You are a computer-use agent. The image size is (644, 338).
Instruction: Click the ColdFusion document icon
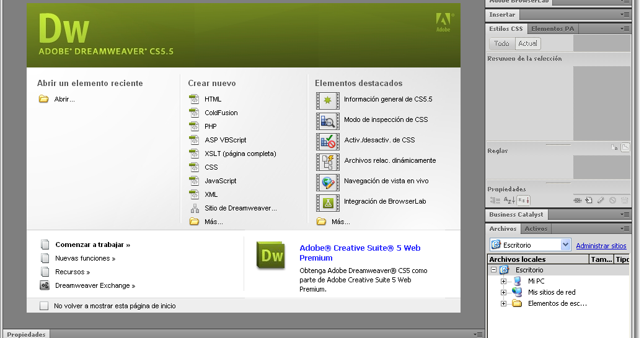(x=194, y=113)
